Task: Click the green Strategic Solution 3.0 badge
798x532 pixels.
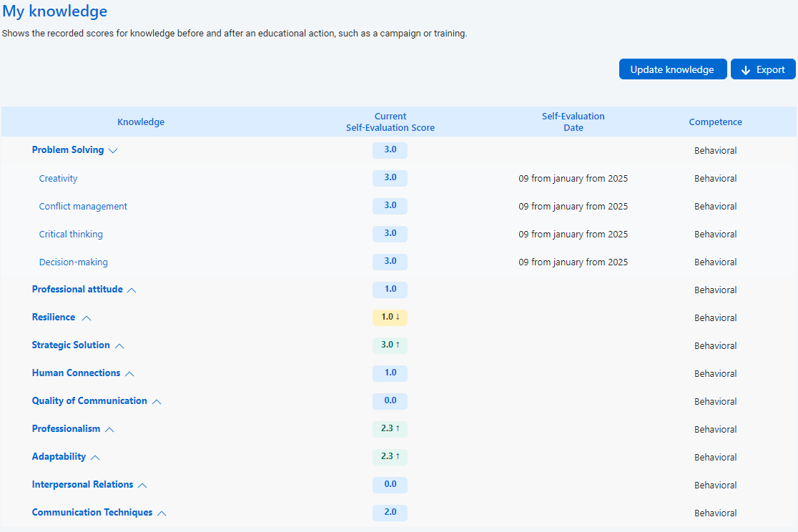Action: 390,345
